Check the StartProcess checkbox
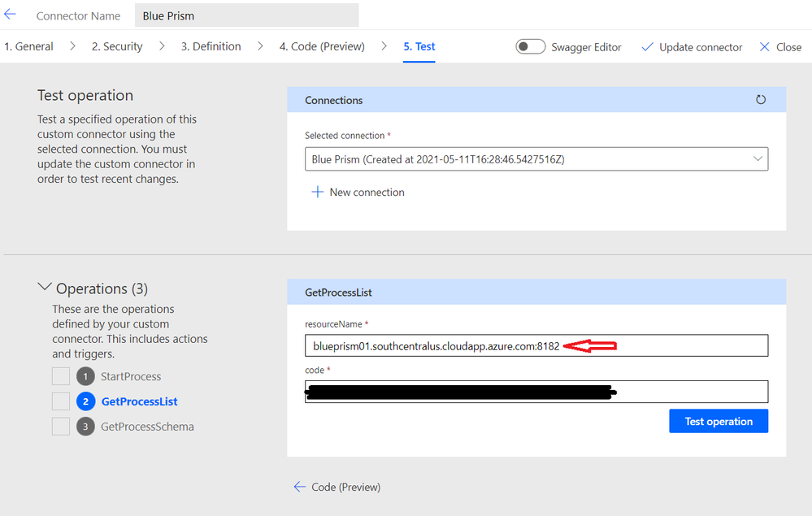This screenshot has height=516, width=812. pos(61,376)
